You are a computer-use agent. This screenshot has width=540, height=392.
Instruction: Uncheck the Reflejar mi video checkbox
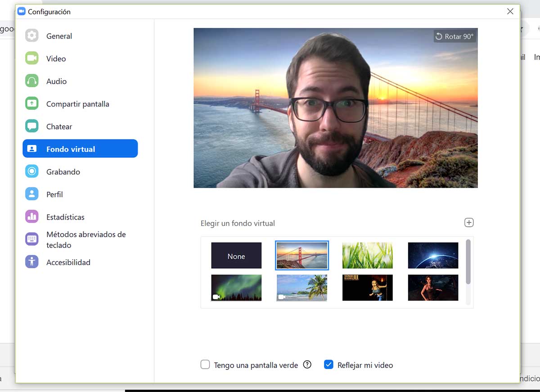tap(328, 365)
